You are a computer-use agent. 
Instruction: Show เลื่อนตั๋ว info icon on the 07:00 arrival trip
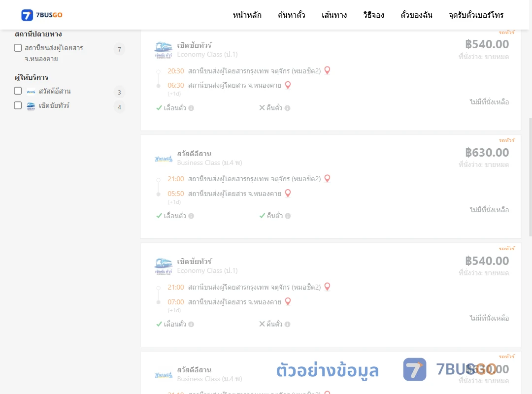tap(191, 324)
